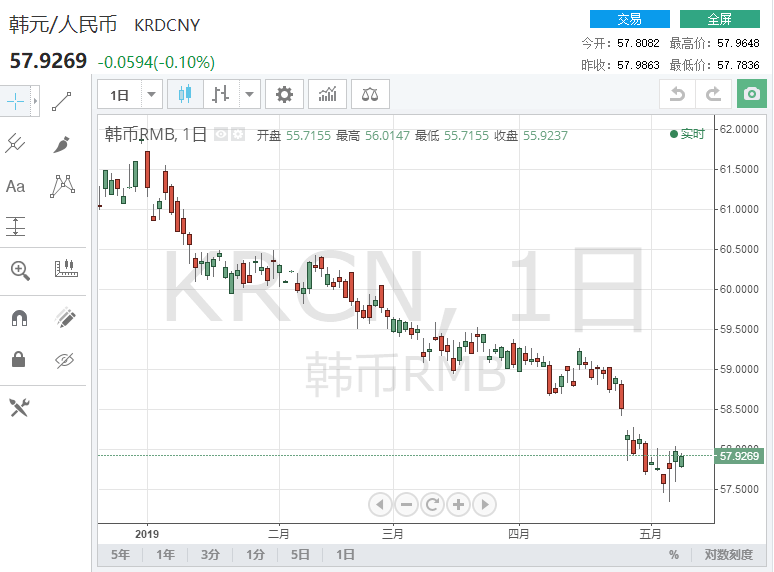Open legend settings gear next to 韩币RMB
Viewport: 774px width, 572px height.
[238, 134]
